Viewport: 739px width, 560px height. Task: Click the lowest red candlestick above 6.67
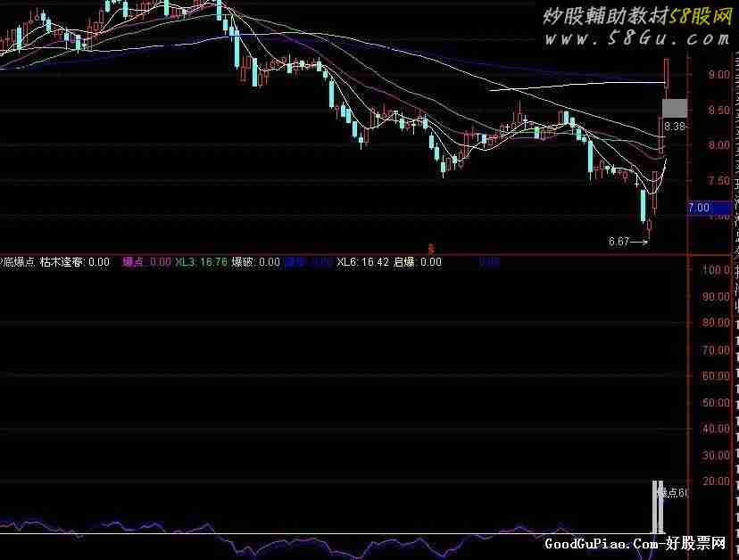649,229
